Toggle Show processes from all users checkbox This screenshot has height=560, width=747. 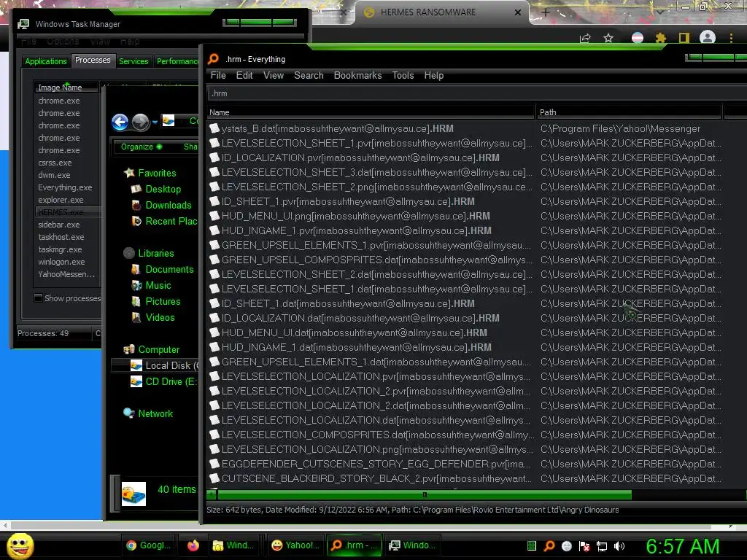(x=39, y=298)
